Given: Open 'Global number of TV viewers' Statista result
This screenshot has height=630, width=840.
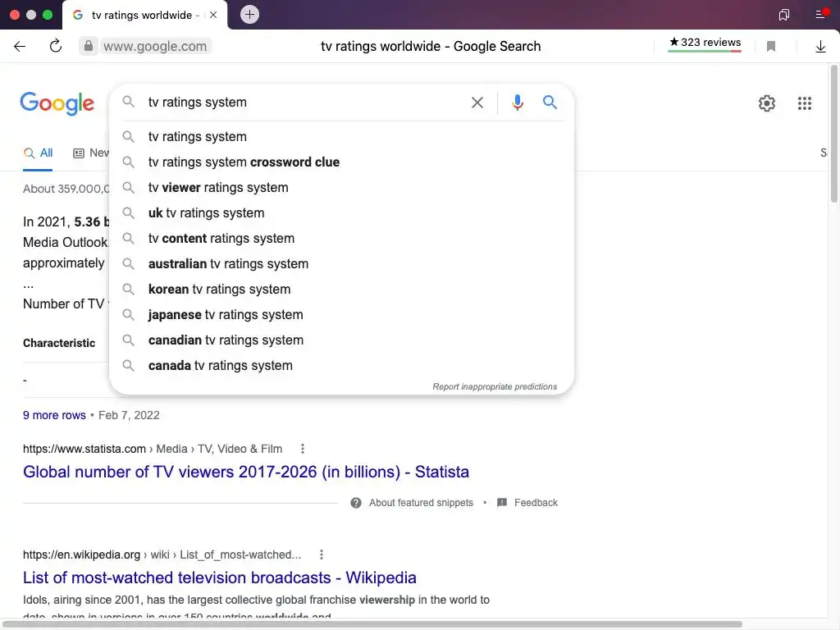Looking at the screenshot, I should (x=246, y=472).
